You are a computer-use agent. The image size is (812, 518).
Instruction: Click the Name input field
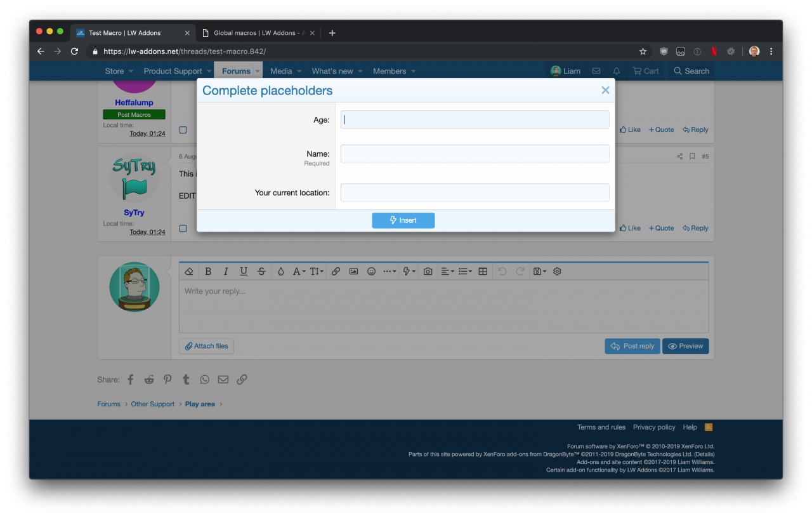coord(475,154)
